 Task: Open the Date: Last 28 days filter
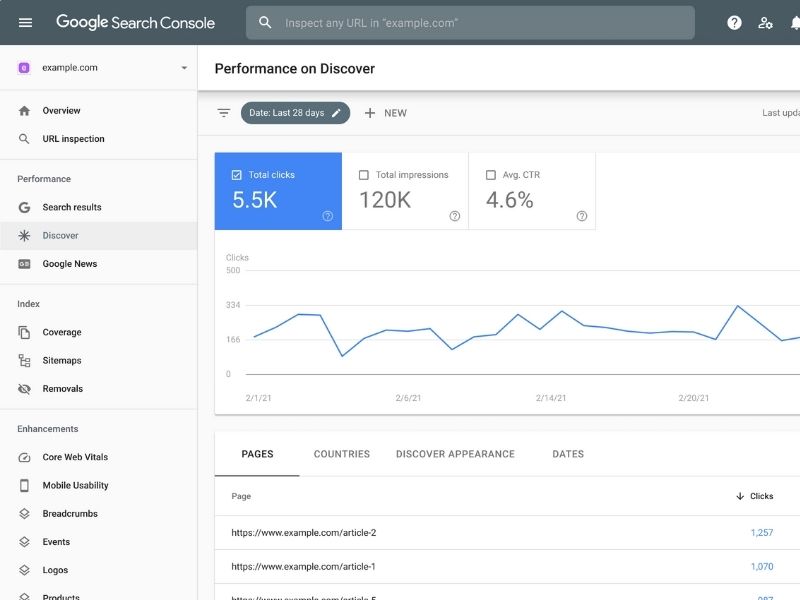[x=295, y=113]
